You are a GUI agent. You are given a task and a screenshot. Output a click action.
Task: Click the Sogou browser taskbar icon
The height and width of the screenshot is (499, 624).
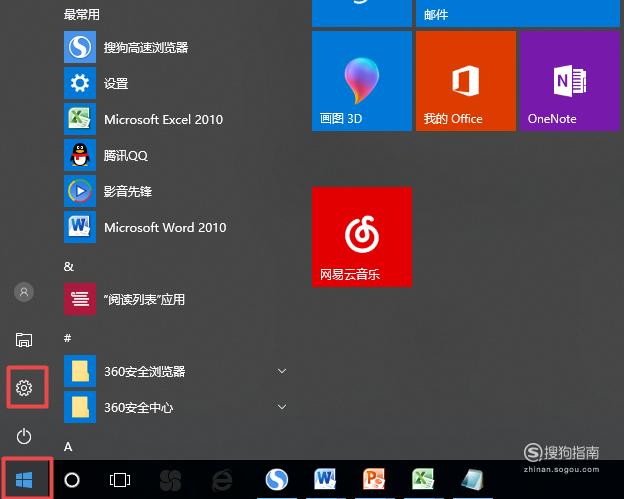pos(277,479)
